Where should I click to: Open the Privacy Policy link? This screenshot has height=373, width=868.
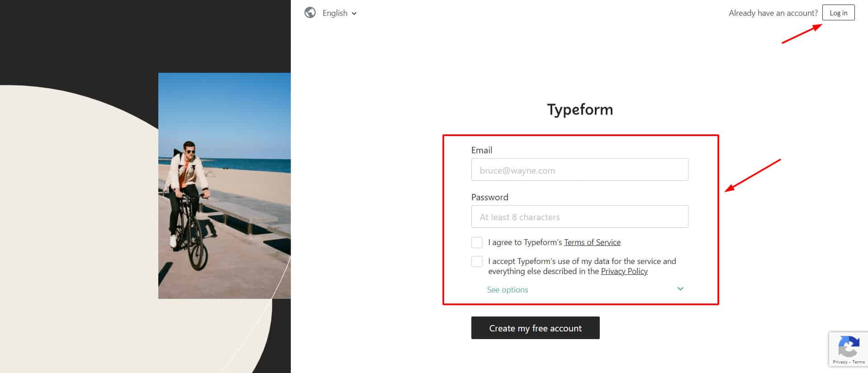point(624,271)
